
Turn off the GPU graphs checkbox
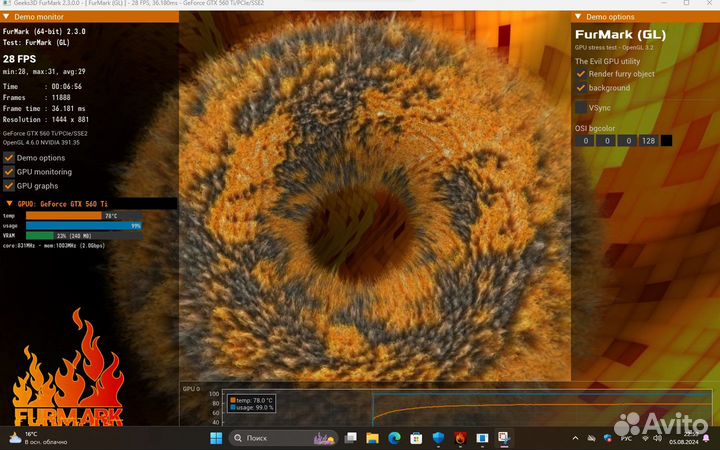click(x=9, y=186)
